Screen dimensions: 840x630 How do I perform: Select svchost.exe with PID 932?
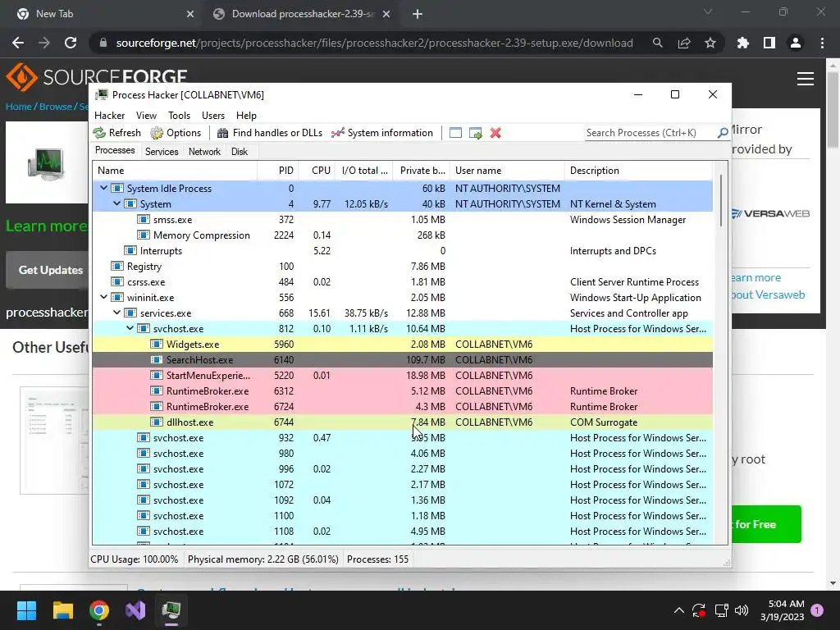click(402, 438)
